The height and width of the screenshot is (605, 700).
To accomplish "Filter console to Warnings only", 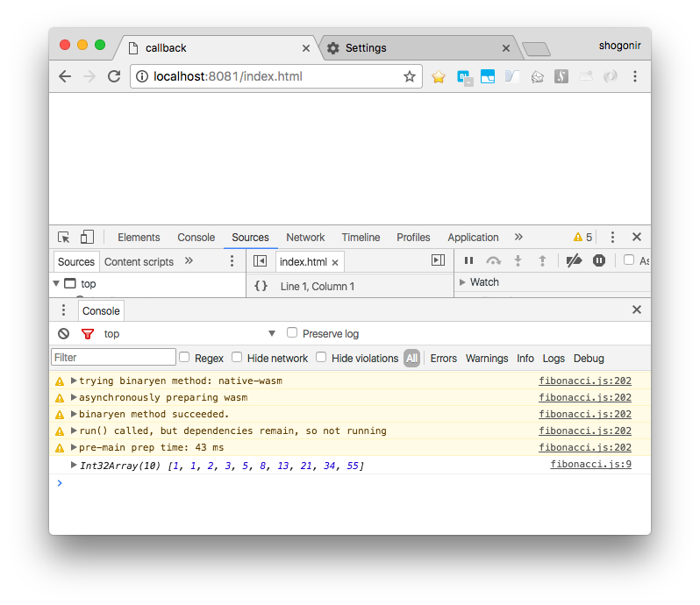I will [487, 359].
